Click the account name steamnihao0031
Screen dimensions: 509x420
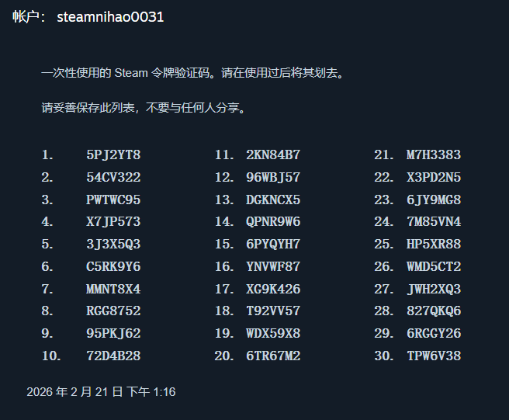tap(110, 17)
